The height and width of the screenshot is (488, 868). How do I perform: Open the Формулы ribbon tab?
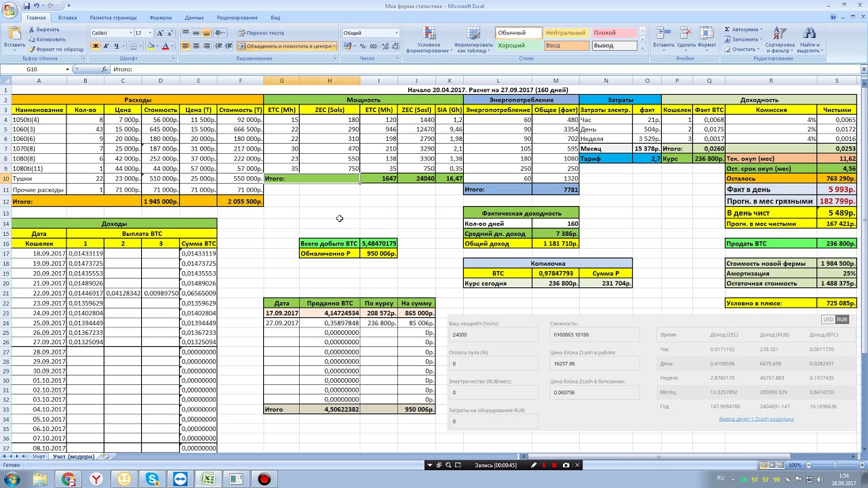[160, 18]
